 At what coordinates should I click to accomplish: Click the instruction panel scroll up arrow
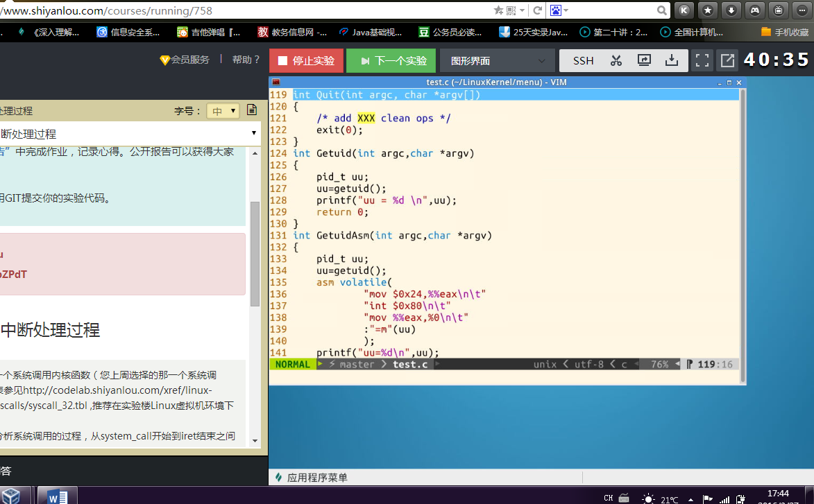click(x=255, y=153)
